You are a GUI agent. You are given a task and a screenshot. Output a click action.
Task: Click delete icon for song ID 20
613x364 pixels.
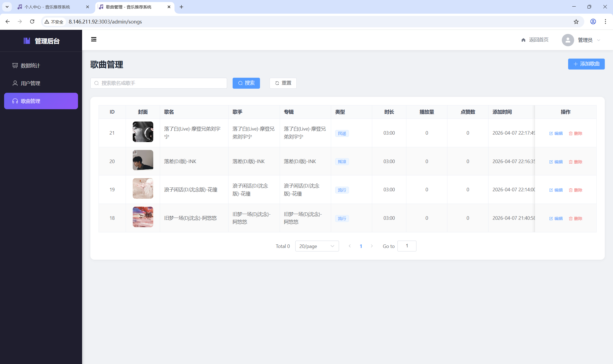tap(571, 162)
